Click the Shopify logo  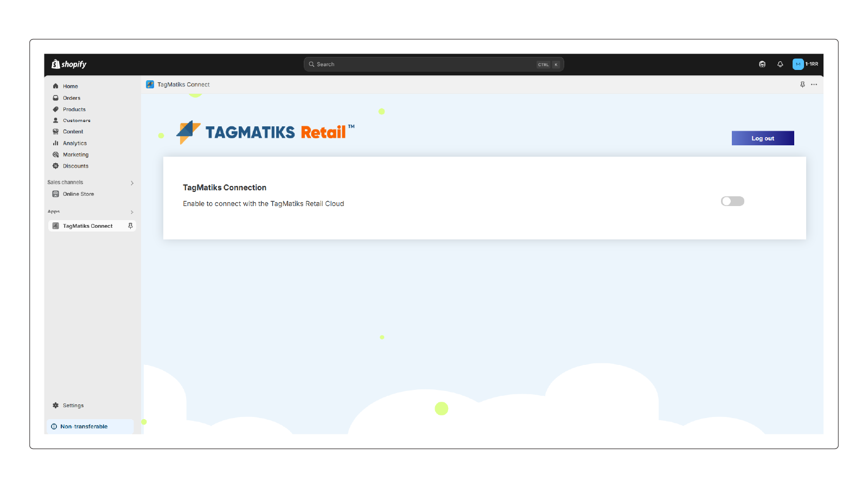point(69,64)
